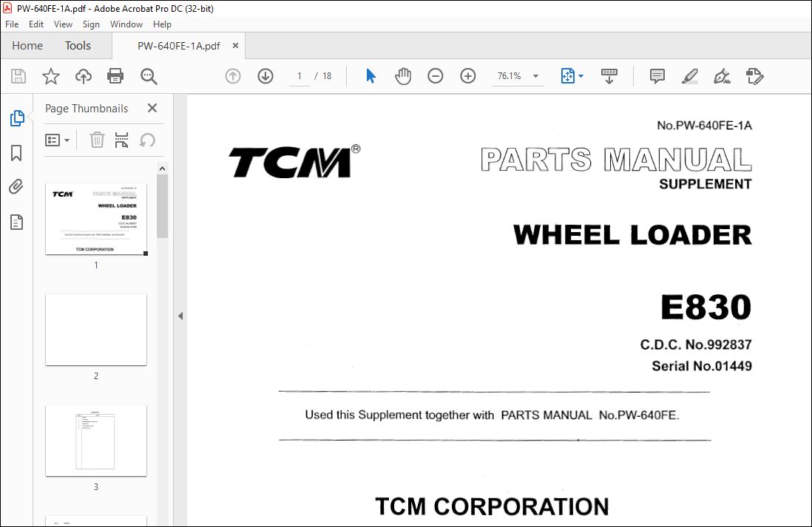Open the Help menu
The image size is (812, 527).
tap(162, 24)
